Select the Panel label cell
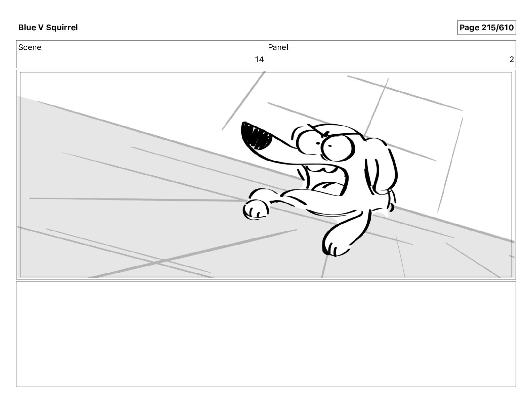Viewport: 532px width, 411px height. click(x=391, y=54)
